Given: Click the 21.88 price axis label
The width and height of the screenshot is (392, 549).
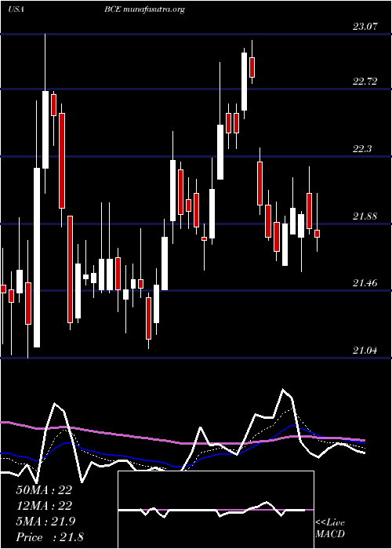Looking at the screenshot, I should pos(365,216).
